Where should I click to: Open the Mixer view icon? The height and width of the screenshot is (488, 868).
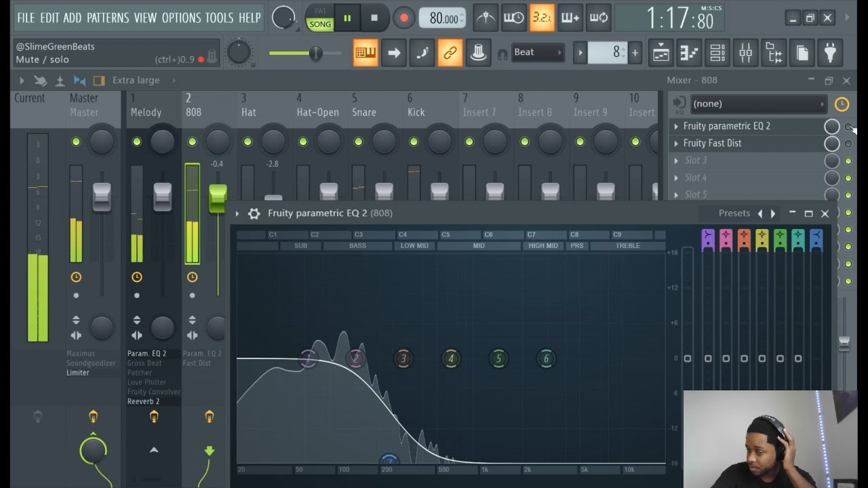click(x=745, y=53)
